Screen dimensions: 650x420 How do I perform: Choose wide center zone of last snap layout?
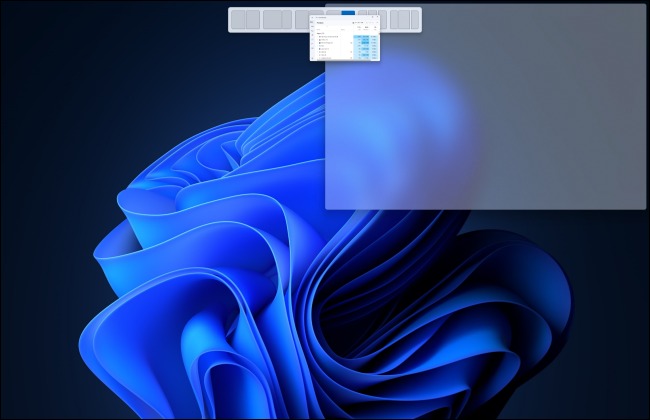[404, 19]
